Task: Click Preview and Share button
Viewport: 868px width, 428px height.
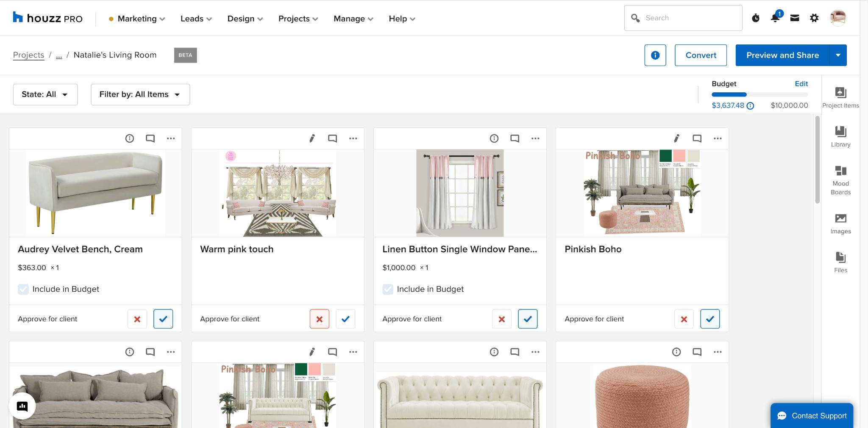Action: [782, 55]
